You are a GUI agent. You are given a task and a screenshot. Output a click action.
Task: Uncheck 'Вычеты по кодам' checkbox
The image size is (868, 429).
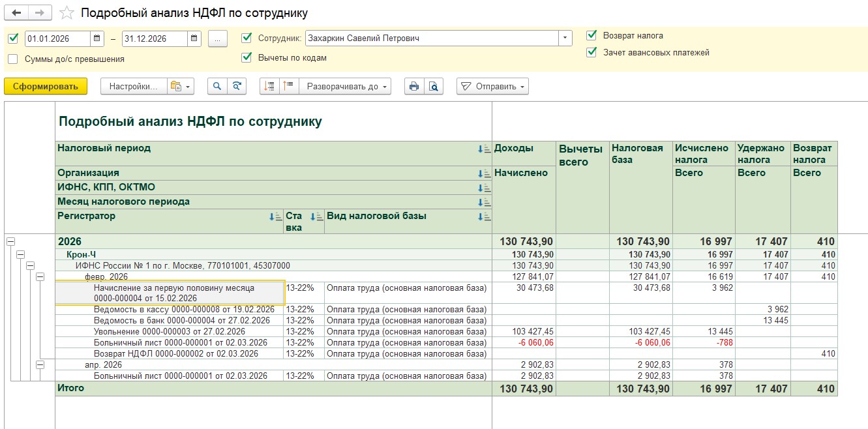click(x=247, y=57)
